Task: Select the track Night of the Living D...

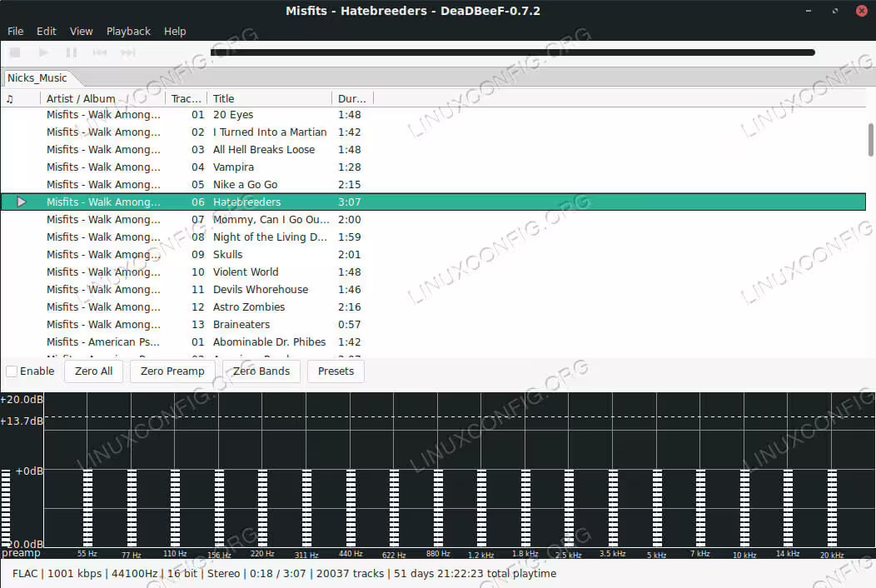Action: [x=434, y=237]
